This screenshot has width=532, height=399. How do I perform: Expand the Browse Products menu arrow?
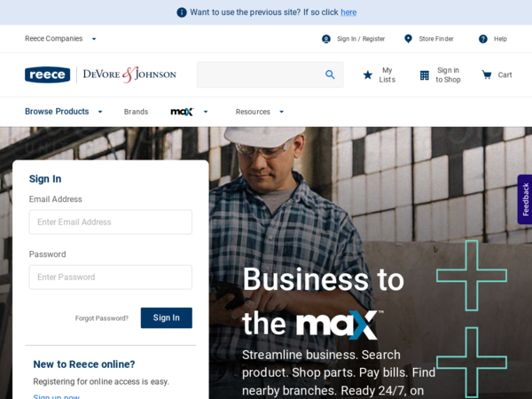[x=100, y=112]
